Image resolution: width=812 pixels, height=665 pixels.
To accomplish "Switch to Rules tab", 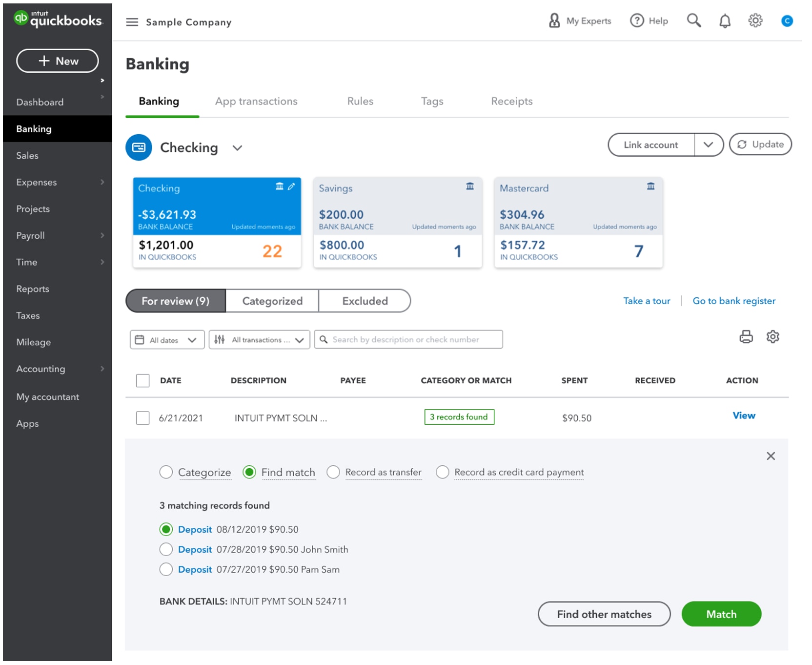I will 360,101.
